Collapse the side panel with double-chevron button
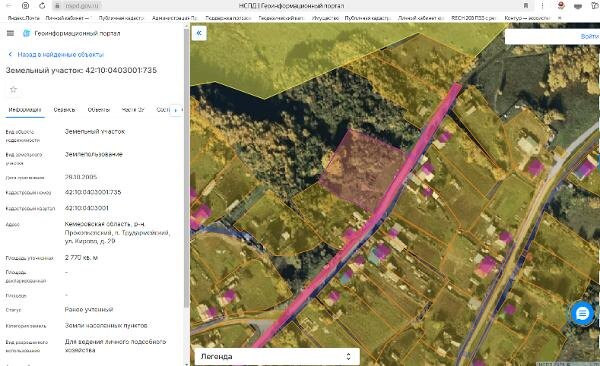Viewport: 600px width, 366px height. tap(199, 33)
